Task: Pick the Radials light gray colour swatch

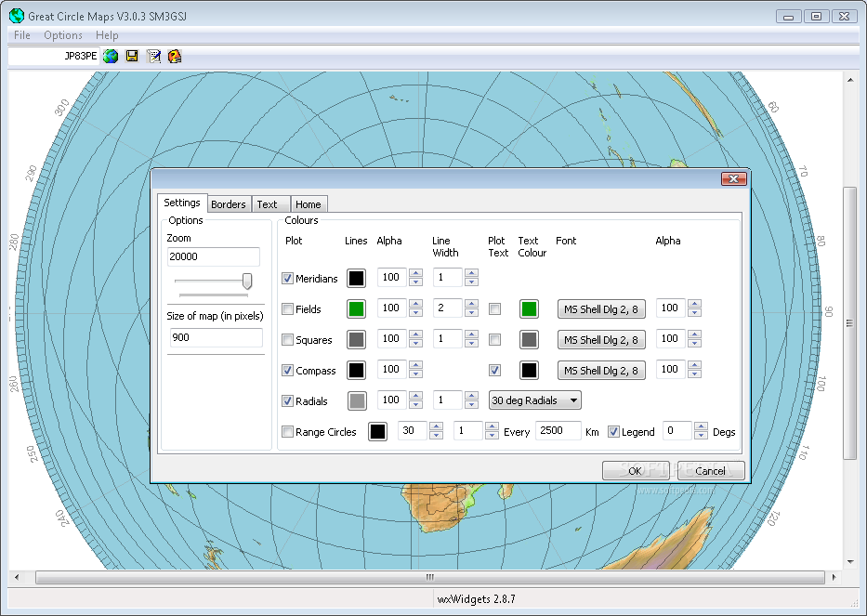Action: [x=357, y=400]
